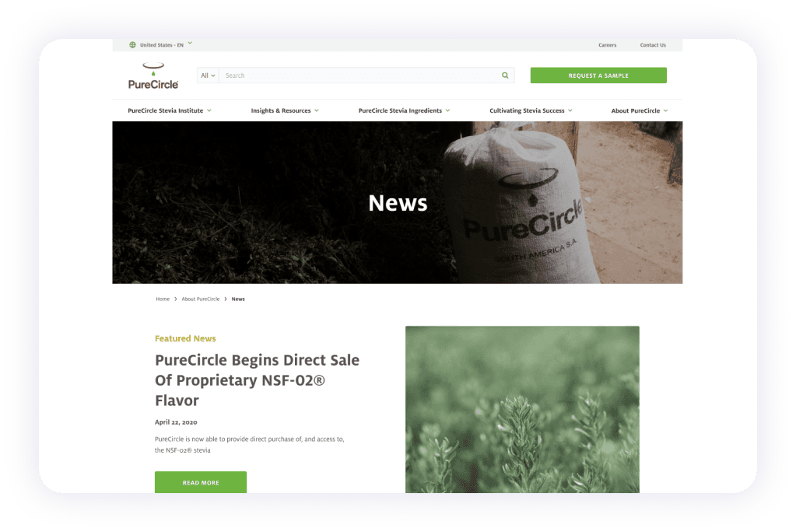This screenshot has height=532, width=796.
Task: Open the PureCircle Stevia Ingredients menu
Action: tap(403, 110)
